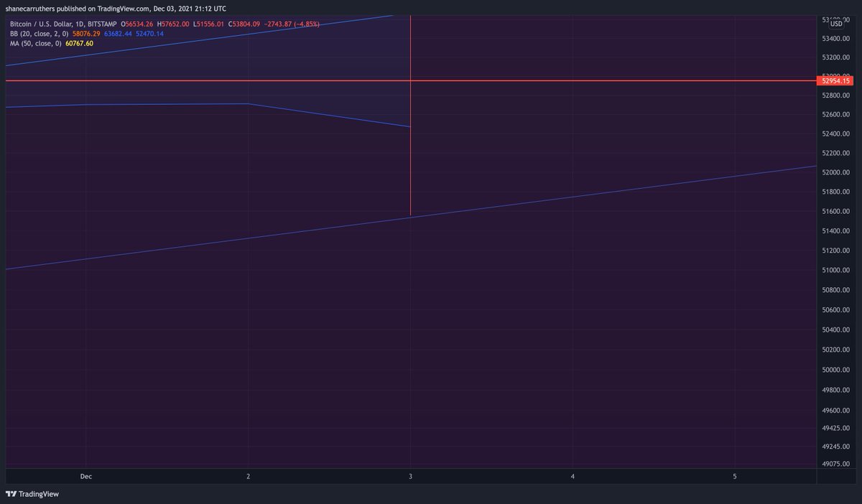Click the close value C53804.09
Screen dimensions: 862x504
click(245, 24)
